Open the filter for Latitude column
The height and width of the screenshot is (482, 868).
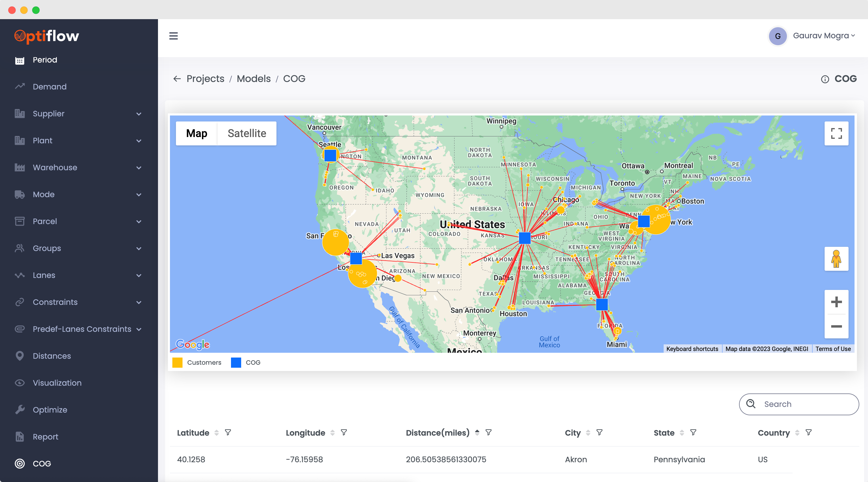228,432
